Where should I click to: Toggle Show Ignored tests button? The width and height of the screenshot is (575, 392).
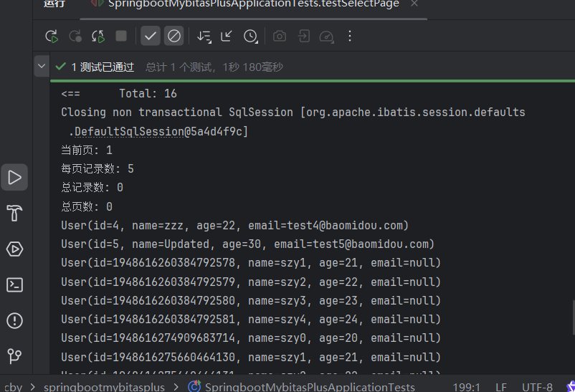pyautogui.click(x=174, y=36)
